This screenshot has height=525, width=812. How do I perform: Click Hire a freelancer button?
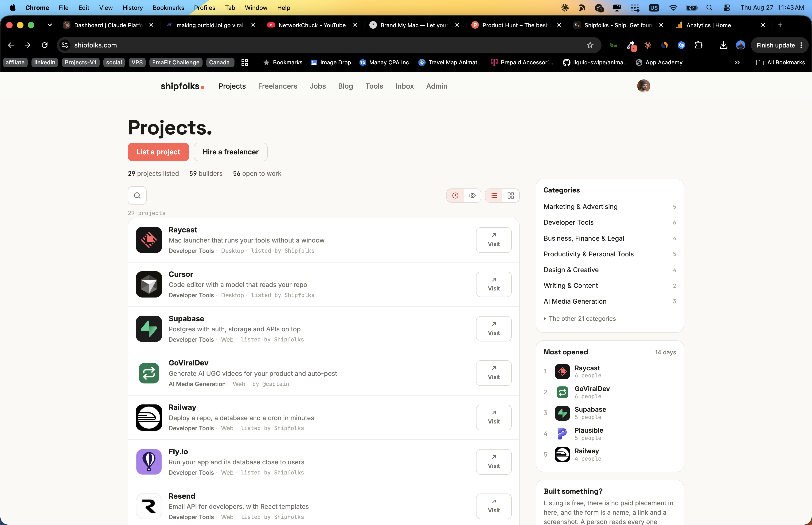click(230, 152)
